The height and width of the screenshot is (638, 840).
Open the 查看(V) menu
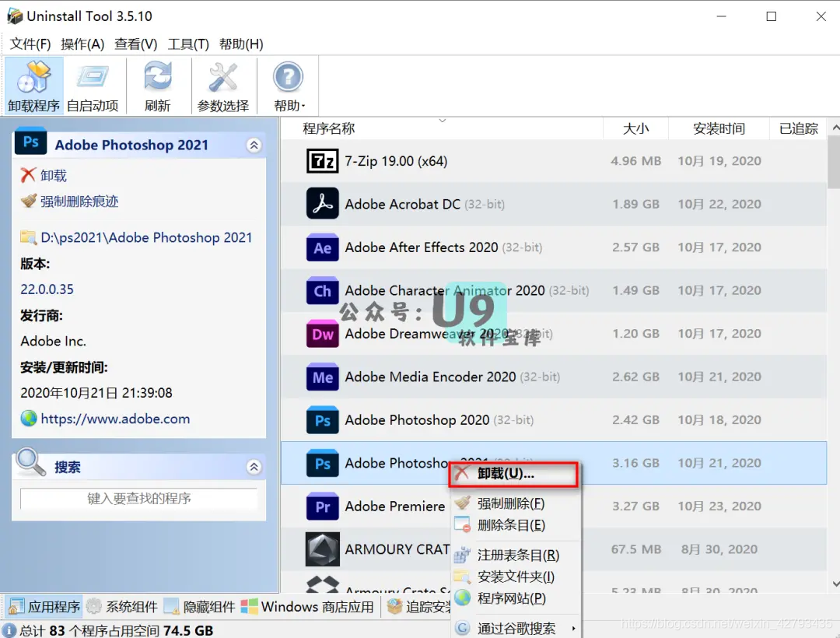point(135,44)
